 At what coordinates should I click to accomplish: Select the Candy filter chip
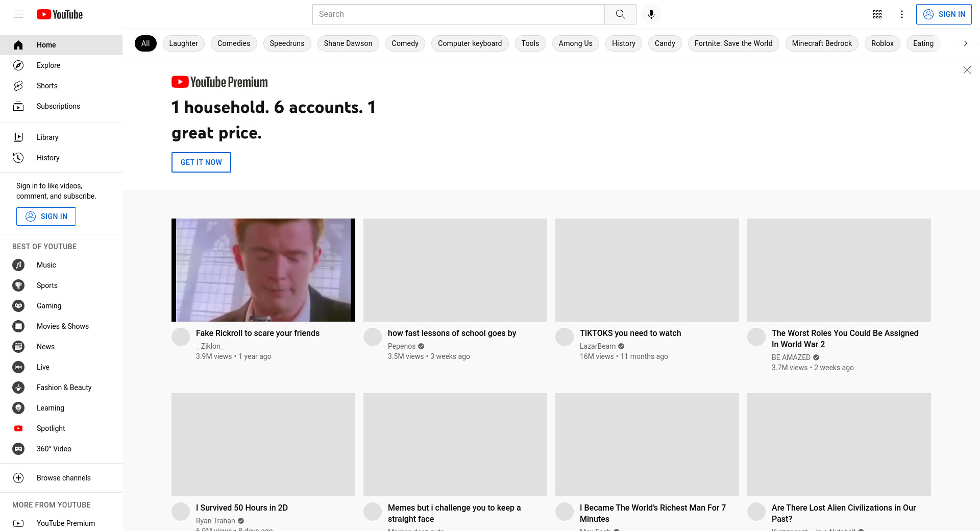665,43
